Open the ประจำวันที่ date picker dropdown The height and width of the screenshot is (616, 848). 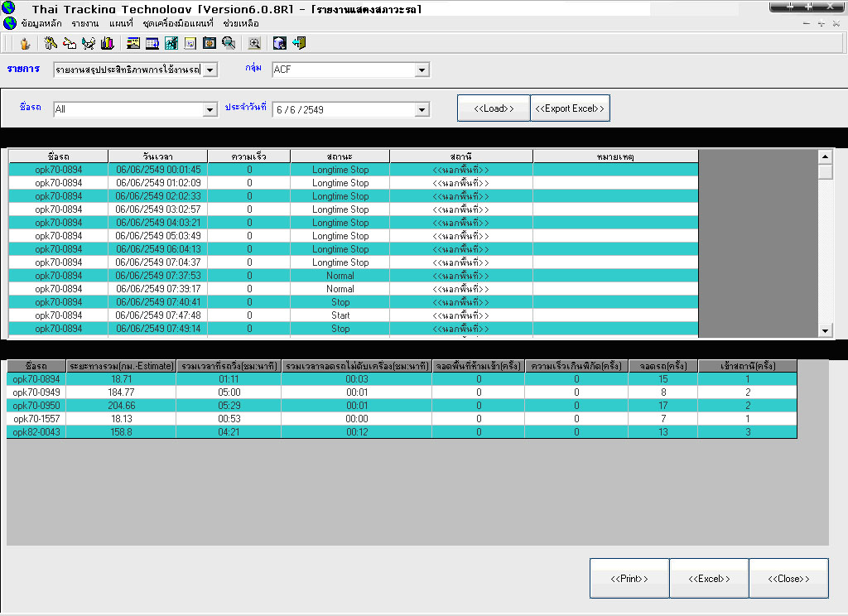[x=422, y=110]
